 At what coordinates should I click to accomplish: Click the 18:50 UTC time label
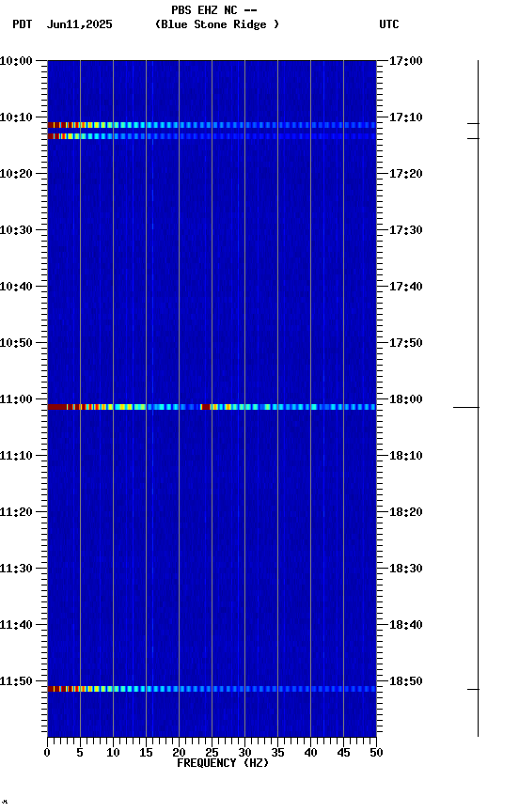point(406,681)
